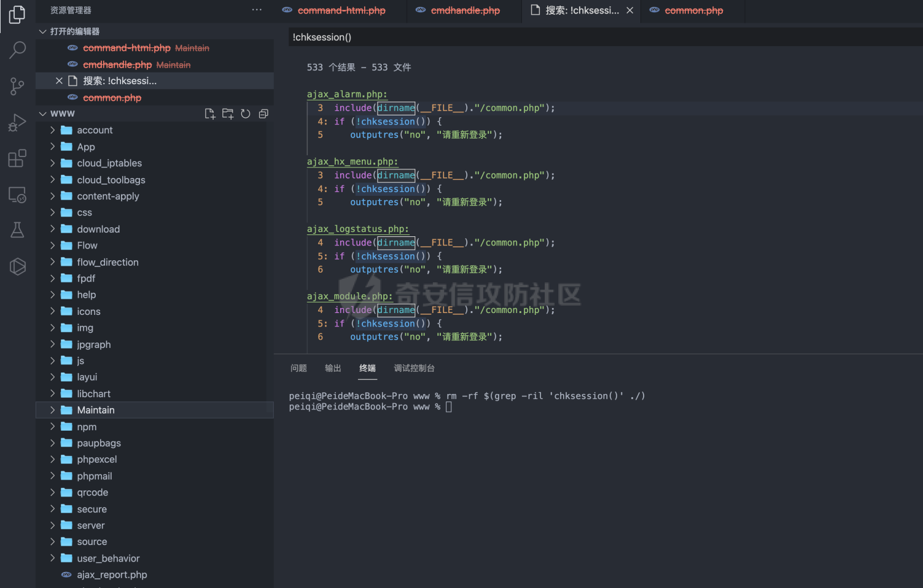Open the ajax_alarm.php search result link
Image resolution: width=923 pixels, height=588 pixels.
click(347, 94)
